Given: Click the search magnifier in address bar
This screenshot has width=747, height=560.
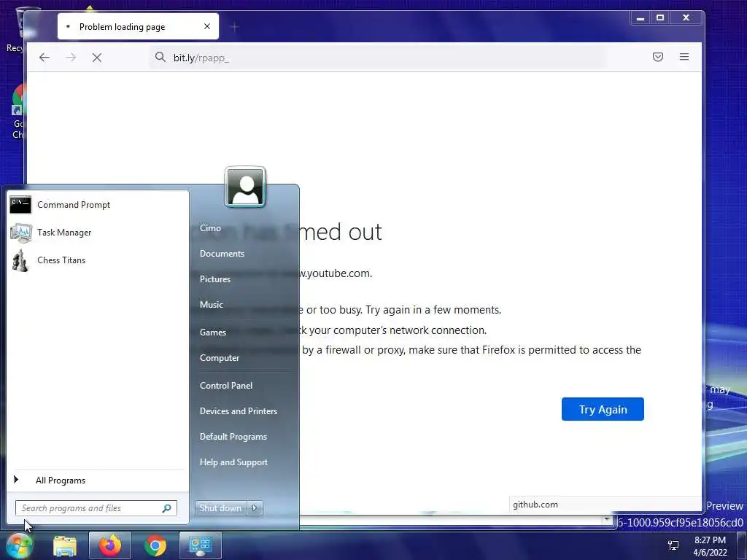Looking at the screenshot, I should tap(160, 57).
